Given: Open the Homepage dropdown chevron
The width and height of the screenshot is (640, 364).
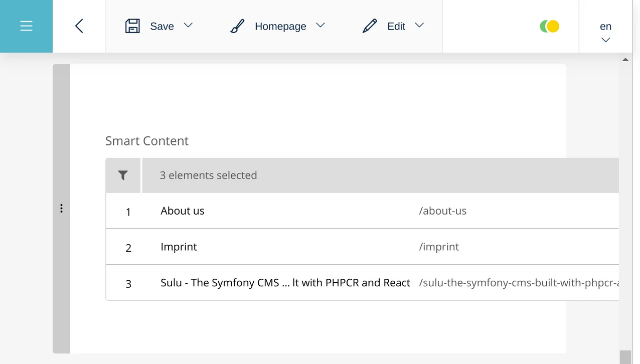Looking at the screenshot, I should [x=322, y=26].
